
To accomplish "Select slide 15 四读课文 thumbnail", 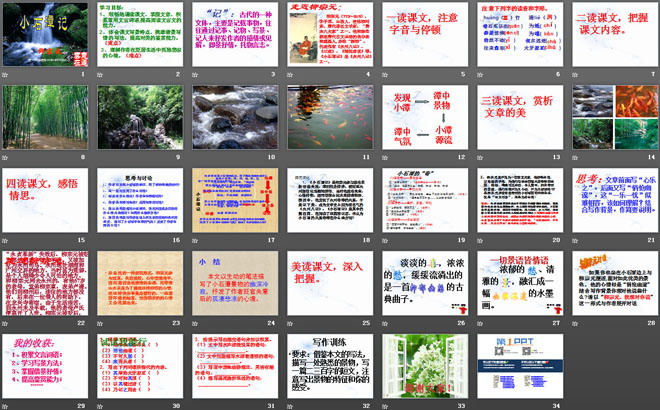I will click(x=45, y=200).
